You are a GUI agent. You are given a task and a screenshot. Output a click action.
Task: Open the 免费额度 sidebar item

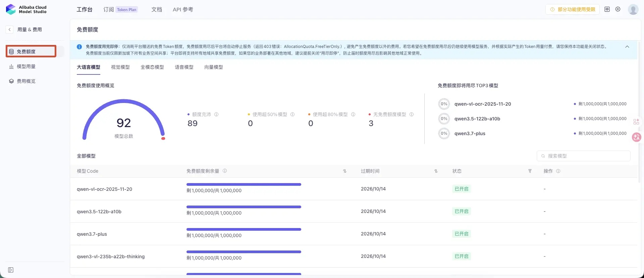click(31, 51)
